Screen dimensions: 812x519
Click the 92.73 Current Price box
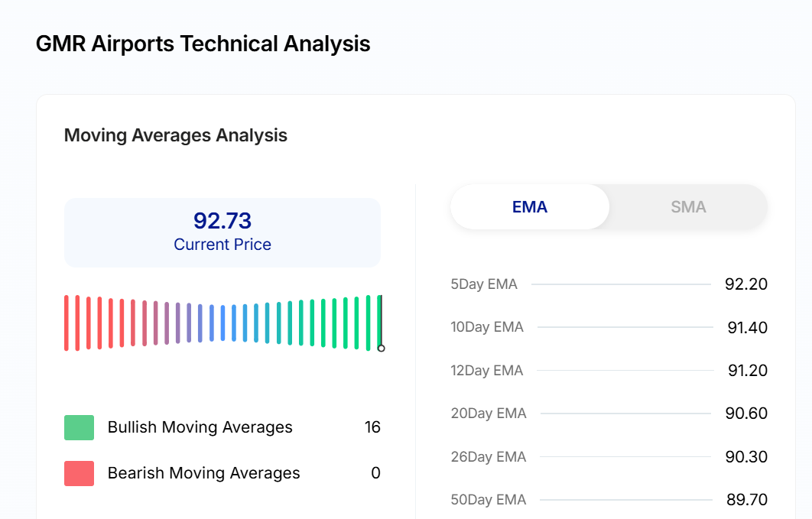pos(222,232)
